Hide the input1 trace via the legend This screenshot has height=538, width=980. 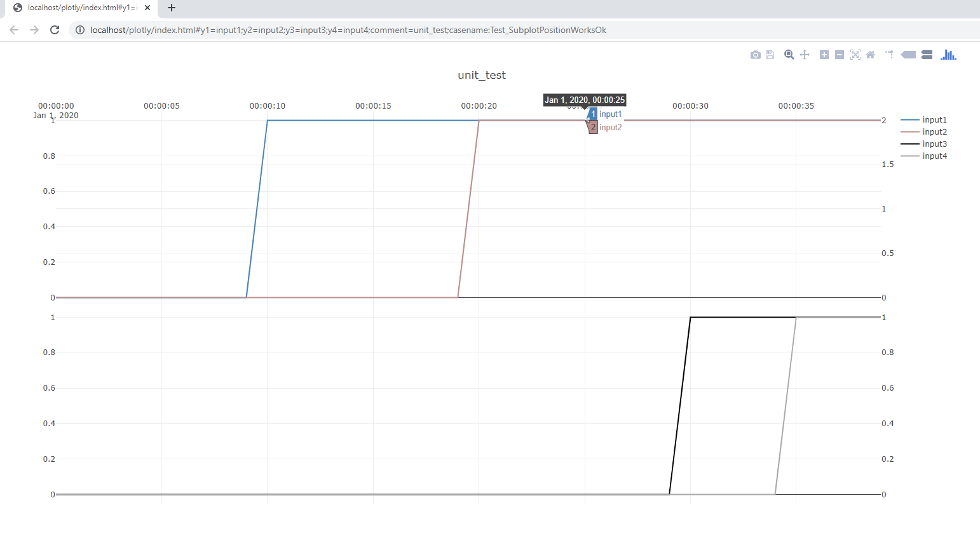tap(934, 119)
